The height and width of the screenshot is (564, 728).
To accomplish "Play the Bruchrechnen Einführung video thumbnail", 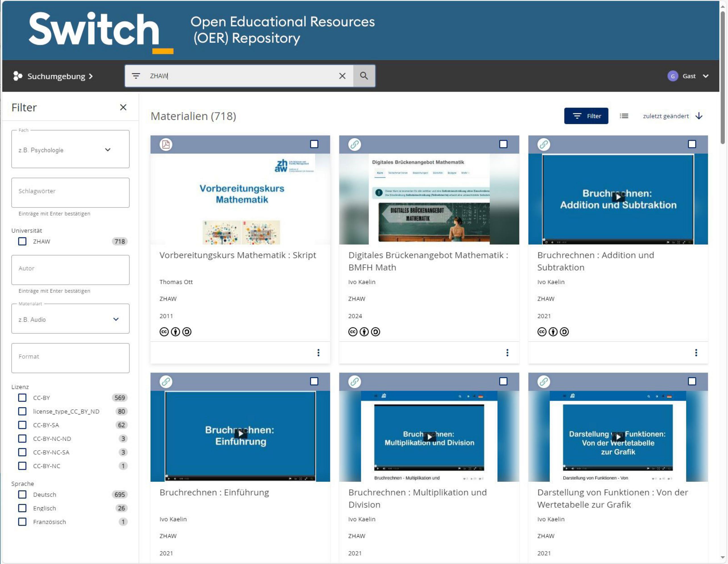I will tap(241, 434).
